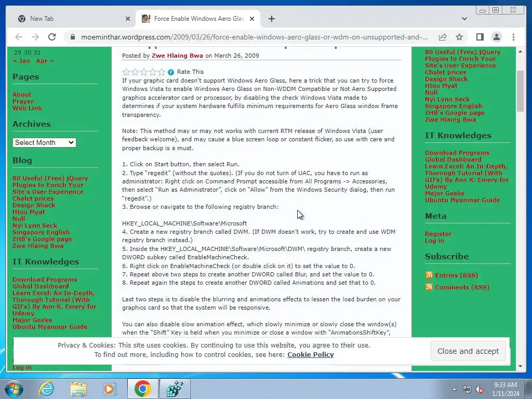The image size is (532, 399).
Task: Launch Internet Explorer from taskbar
Action: click(46, 389)
